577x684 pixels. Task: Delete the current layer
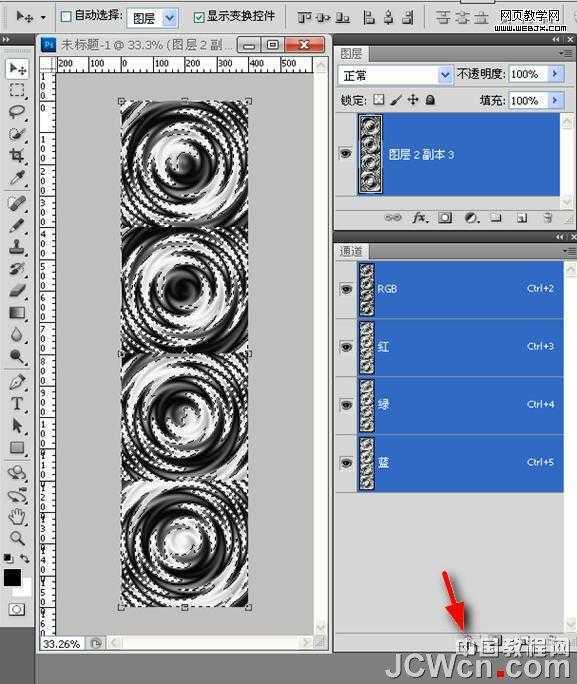548,217
